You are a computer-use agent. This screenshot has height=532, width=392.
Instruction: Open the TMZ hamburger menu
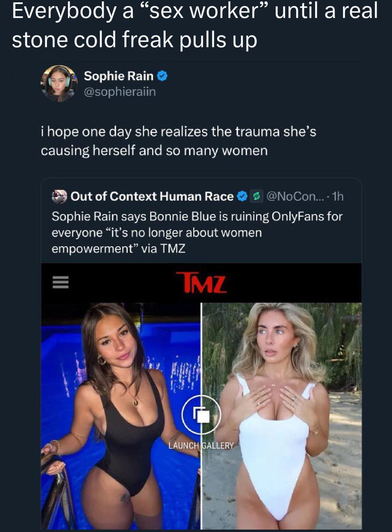point(60,282)
